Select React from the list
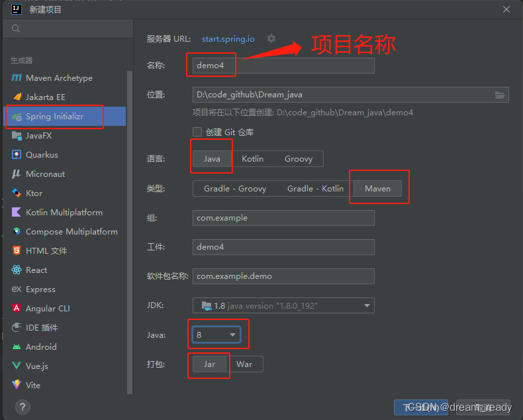 [65, 270]
